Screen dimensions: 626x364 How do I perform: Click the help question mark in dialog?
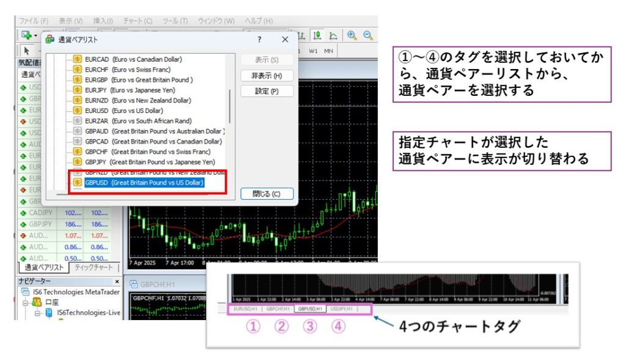click(259, 40)
